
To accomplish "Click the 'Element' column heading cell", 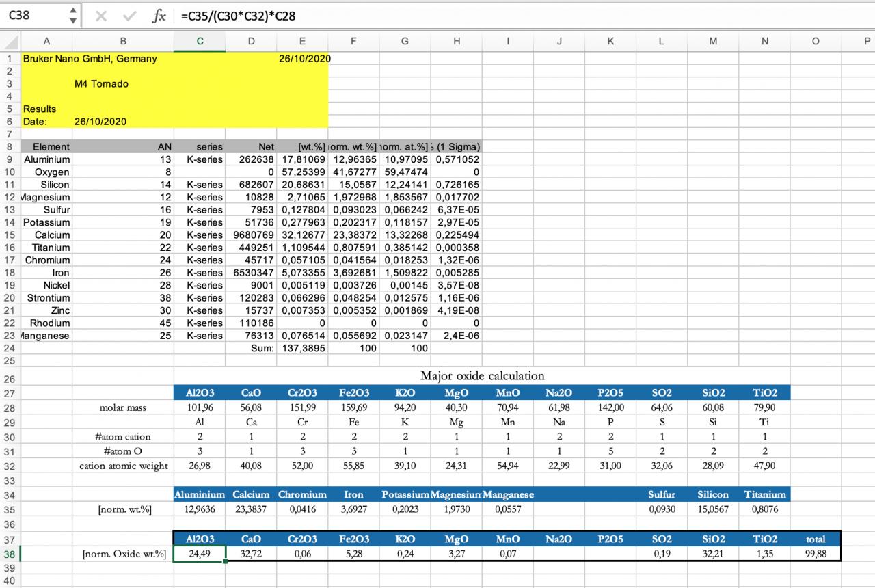I will (x=46, y=146).
